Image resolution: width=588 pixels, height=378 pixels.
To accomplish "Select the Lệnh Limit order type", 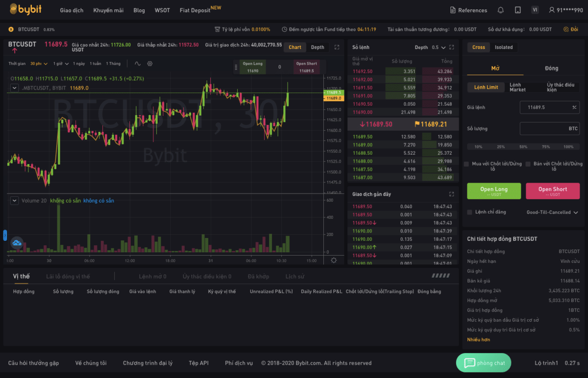I will tap(486, 87).
